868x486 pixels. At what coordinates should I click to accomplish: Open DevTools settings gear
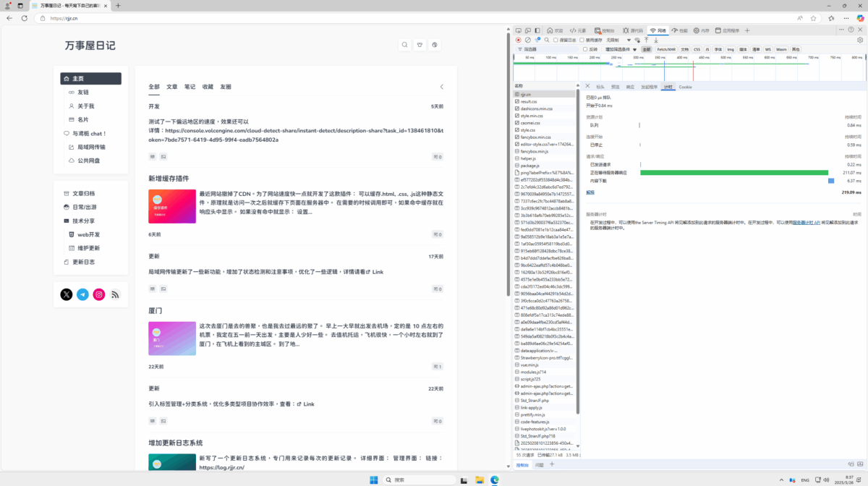(860, 40)
